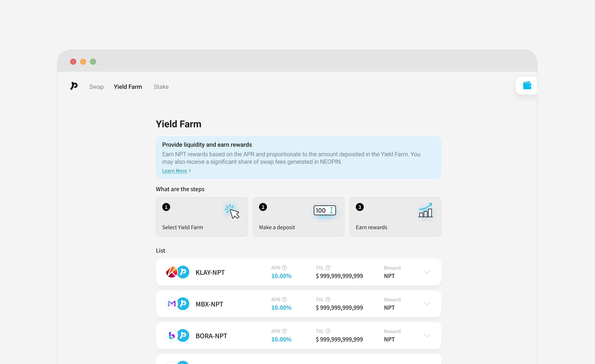Click the 'Provide liquidity and earn rewards' heading
The image size is (595, 364).
point(207,145)
